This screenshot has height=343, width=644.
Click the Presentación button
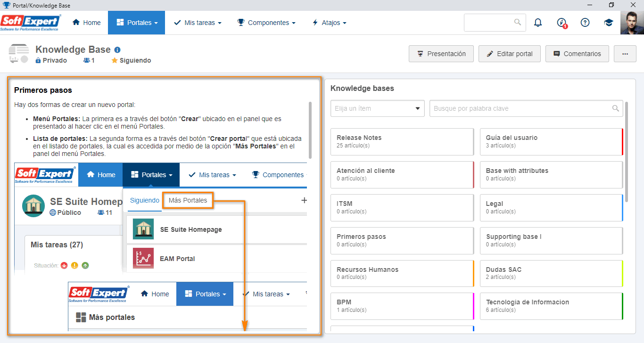tap(441, 54)
